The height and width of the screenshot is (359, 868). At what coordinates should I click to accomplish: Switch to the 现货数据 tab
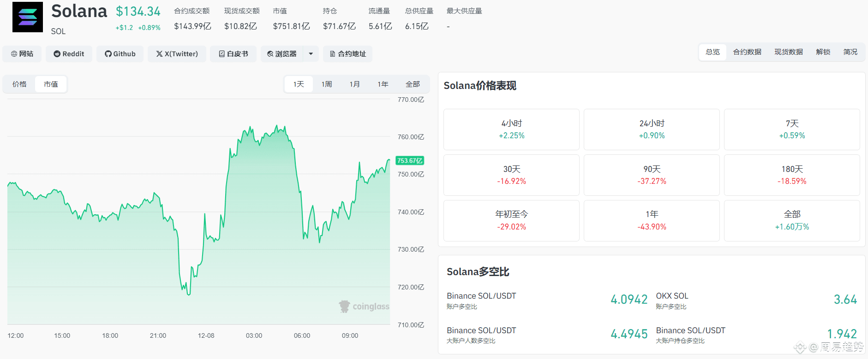pos(789,52)
